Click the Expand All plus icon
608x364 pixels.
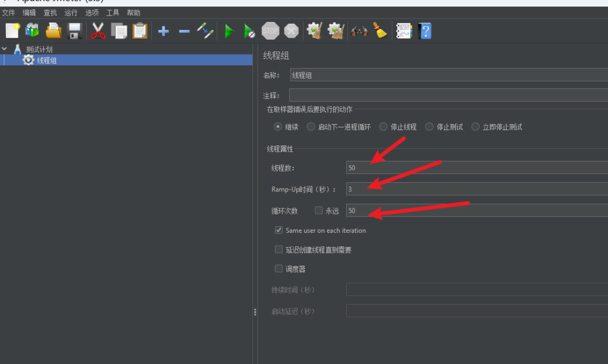(163, 30)
